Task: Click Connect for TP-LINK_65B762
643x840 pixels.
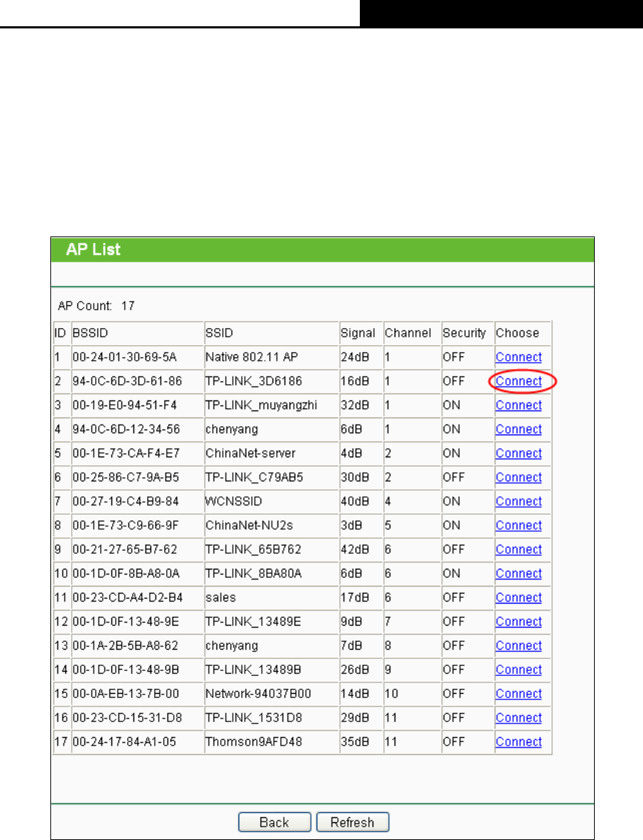Action: (518, 550)
